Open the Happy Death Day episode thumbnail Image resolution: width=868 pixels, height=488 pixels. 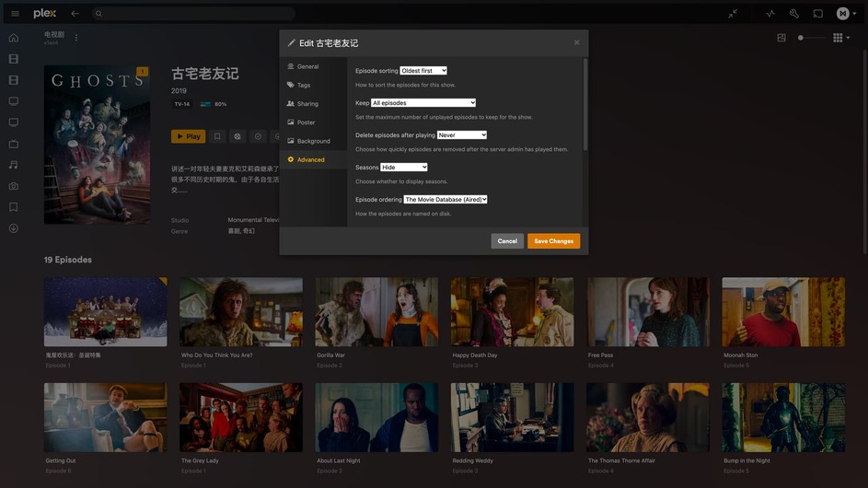pyautogui.click(x=512, y=312)
